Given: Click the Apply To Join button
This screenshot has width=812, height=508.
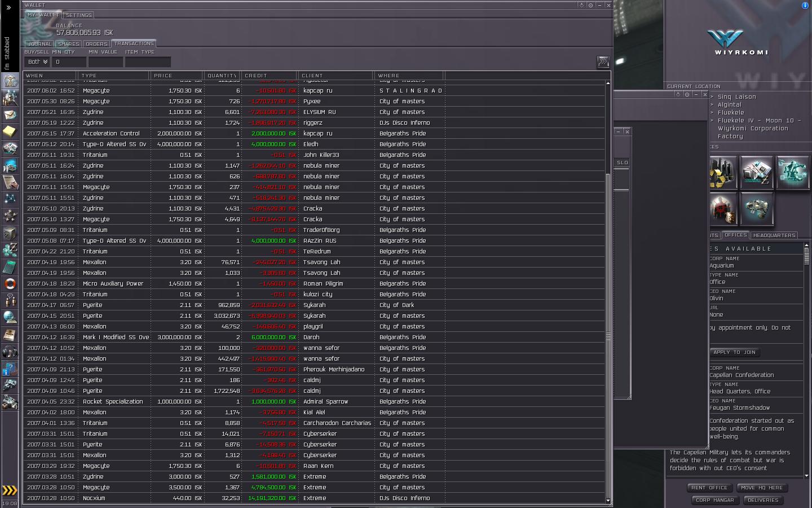Looking at the screenshot, I should [x=734, y=352].
